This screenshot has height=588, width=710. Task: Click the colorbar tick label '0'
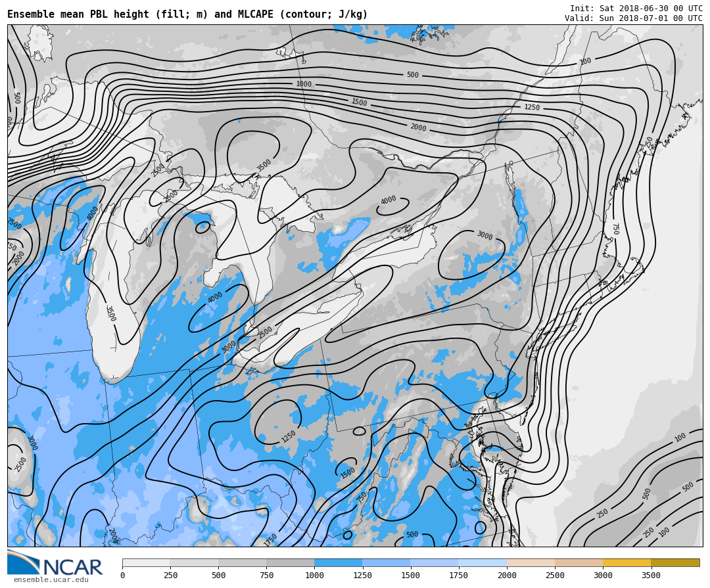[x=123, y=576]
